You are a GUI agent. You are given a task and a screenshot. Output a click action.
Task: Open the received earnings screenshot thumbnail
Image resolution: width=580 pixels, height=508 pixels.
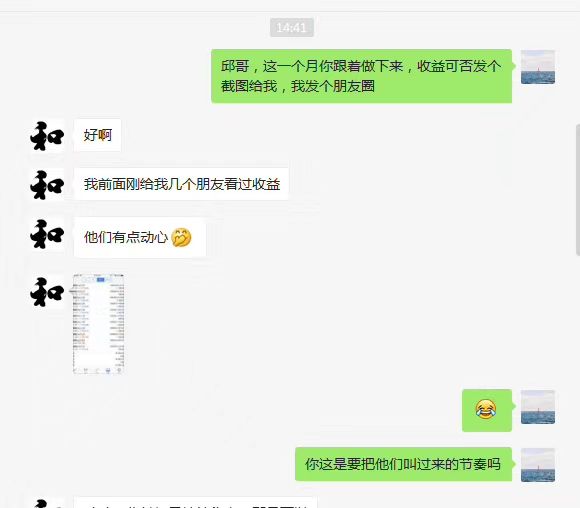click(x=98, y=324)
